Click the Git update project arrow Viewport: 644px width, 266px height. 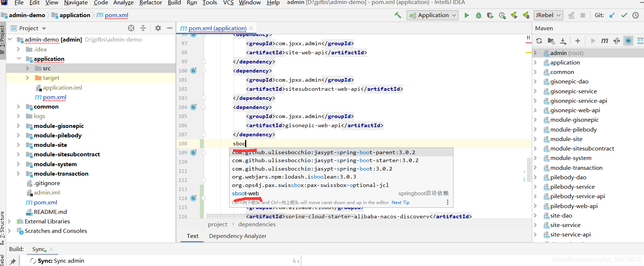612,15
